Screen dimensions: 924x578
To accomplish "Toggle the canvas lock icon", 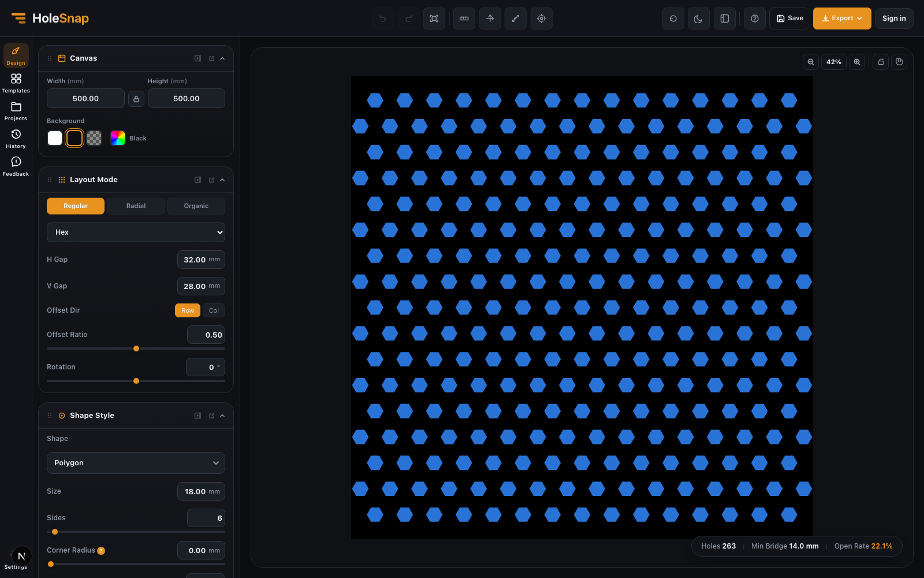I will 881,62.
